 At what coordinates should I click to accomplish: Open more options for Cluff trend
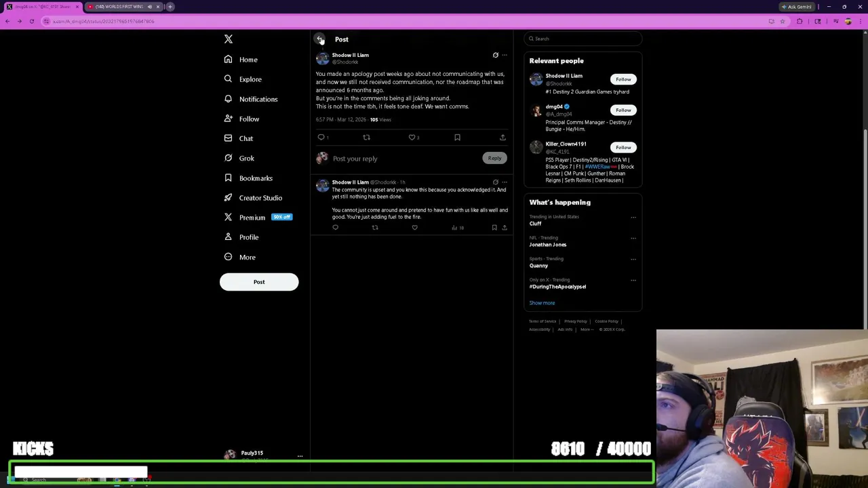tap(633, 218)
